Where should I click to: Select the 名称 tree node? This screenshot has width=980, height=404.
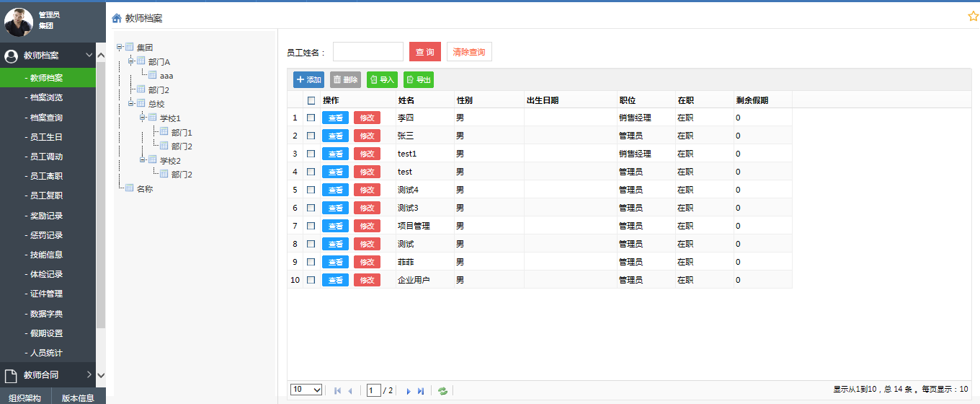(x=145, y=188)
